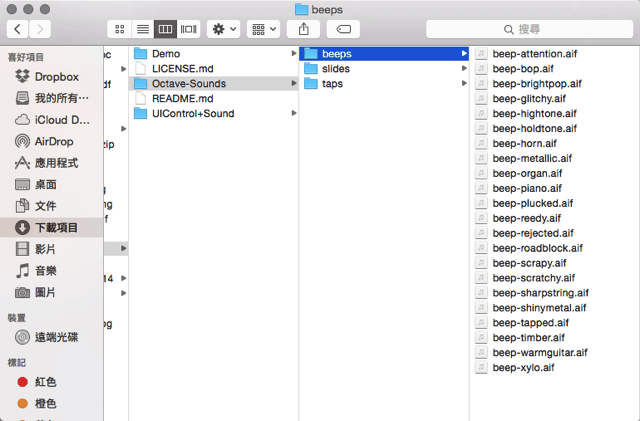Select beep-sharpstring.aif
Screen dimensions: 640x421
(x=555, y=293)
